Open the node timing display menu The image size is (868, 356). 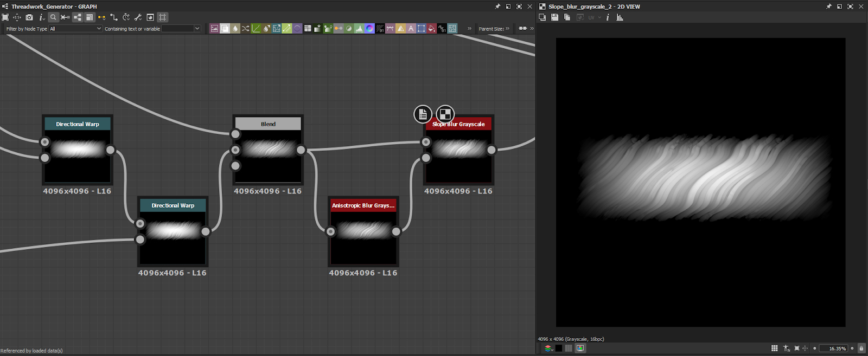[x=126, y=17]
